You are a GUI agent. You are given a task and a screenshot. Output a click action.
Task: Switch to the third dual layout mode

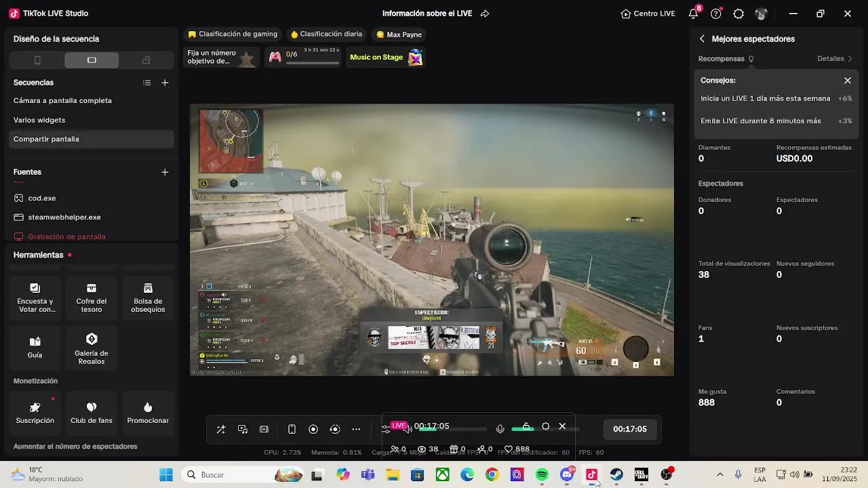(x=146, y=60)
